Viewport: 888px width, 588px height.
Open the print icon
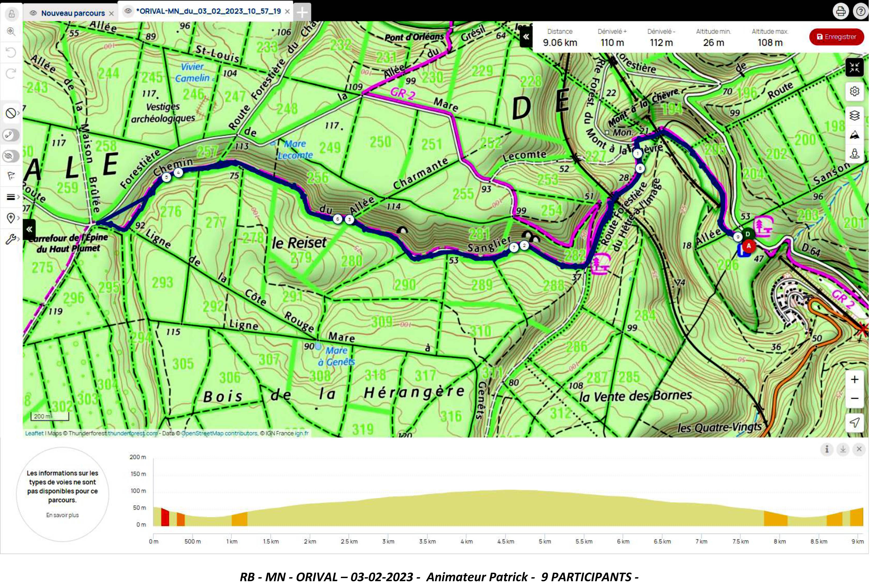point(841,11)
